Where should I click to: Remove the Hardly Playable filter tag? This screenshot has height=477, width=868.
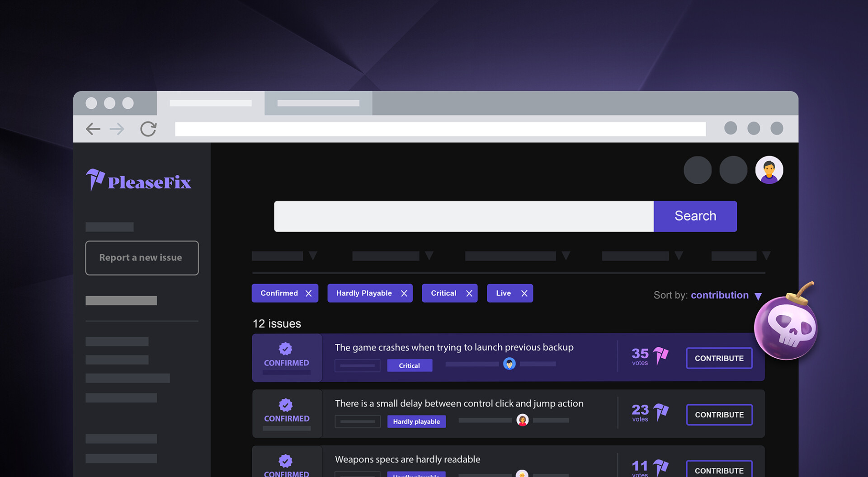(404, 294)
